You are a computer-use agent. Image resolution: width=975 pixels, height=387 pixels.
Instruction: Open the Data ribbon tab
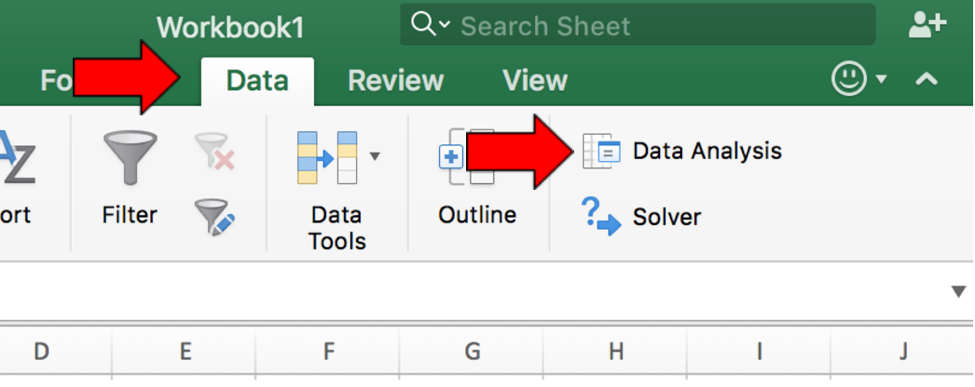point(257,82)
